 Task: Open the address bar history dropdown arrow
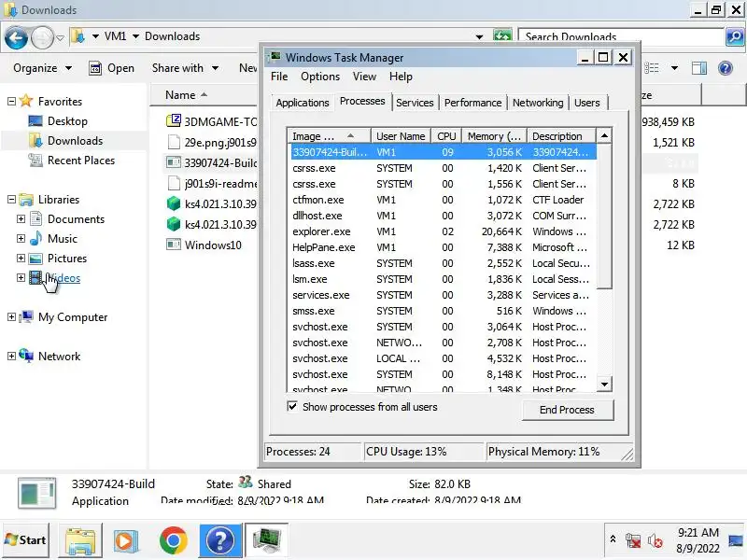pyautogui.click(x=479, y=36)
